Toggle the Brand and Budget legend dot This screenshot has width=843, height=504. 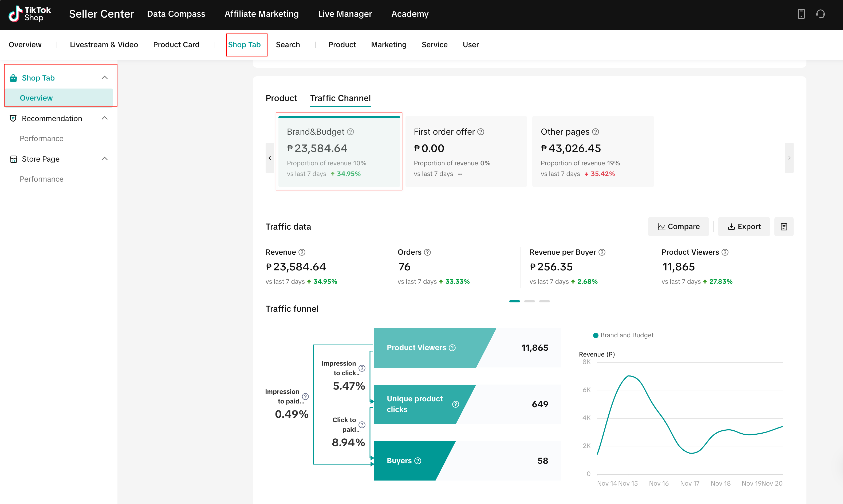pos(596,335)
